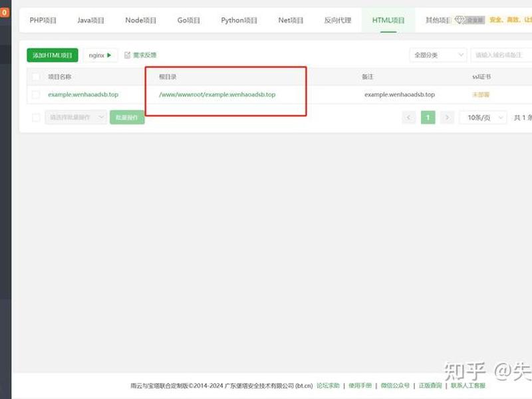Select the Node项目 tab
The height and width of the screenshot is (399, 532).
pyautogui.click(x=140, y=21)
